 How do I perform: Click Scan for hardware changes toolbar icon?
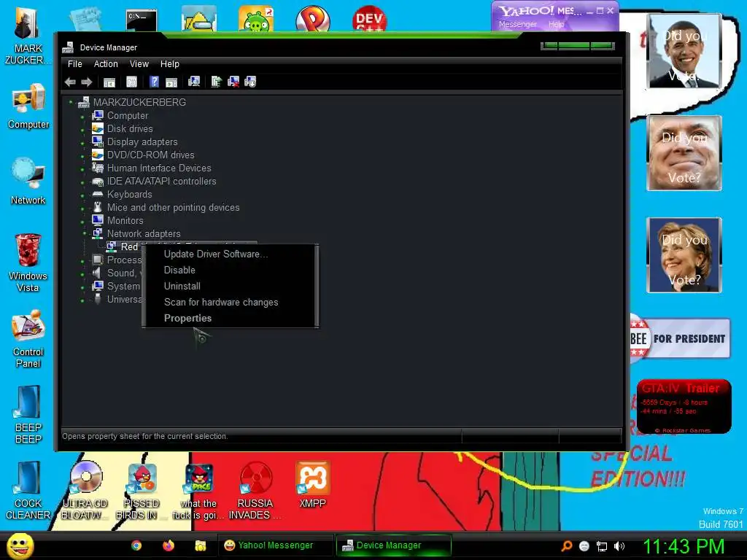point(194,82)
